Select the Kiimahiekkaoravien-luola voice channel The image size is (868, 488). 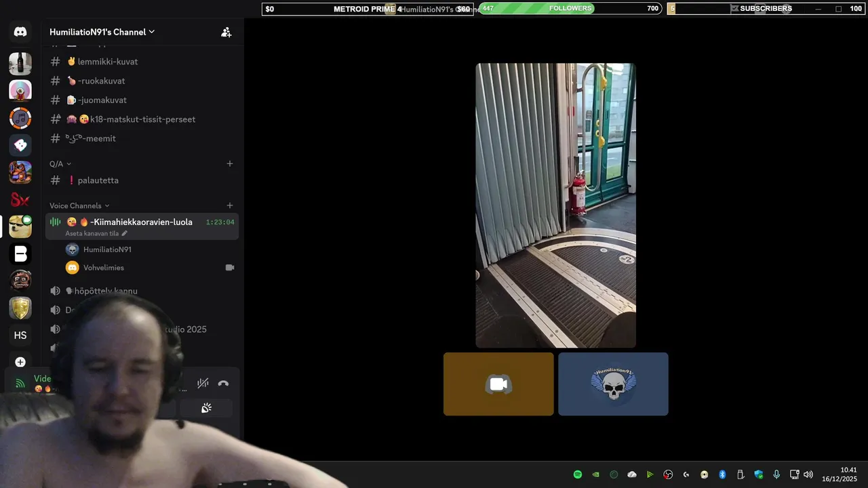142,226
